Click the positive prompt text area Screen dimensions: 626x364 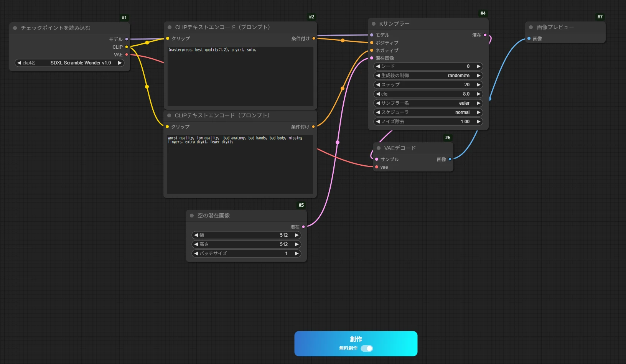tap(241, 77)
